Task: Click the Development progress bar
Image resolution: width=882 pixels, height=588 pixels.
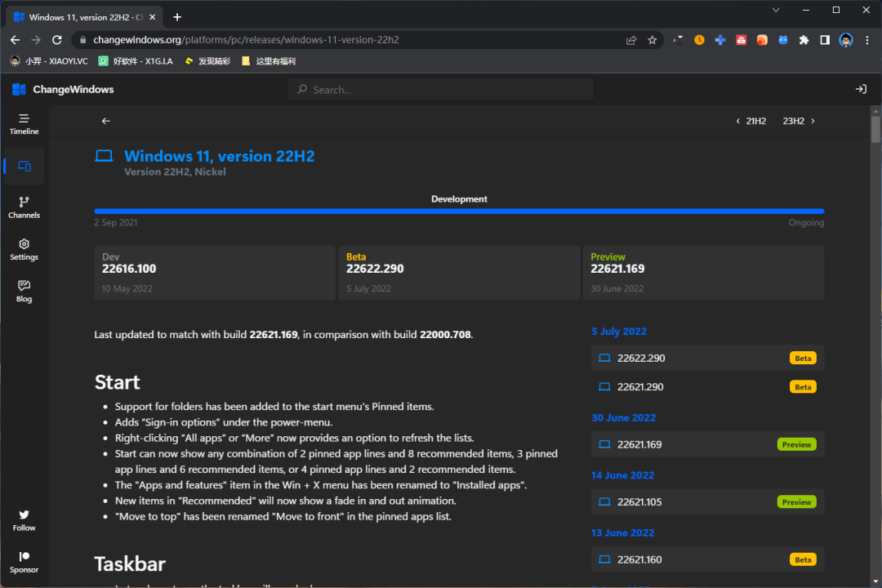Action: click(459, 211)
